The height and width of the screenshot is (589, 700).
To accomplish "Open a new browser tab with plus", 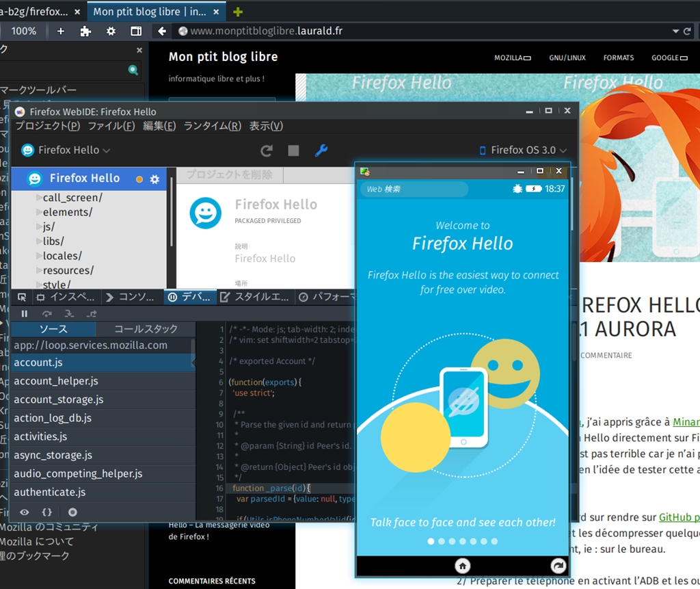I will (238, 12).
